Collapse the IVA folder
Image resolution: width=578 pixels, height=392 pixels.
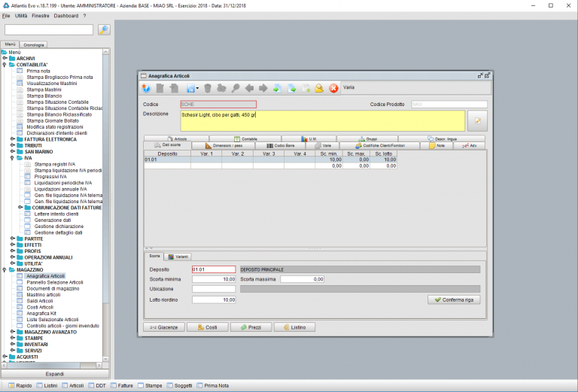12,158
